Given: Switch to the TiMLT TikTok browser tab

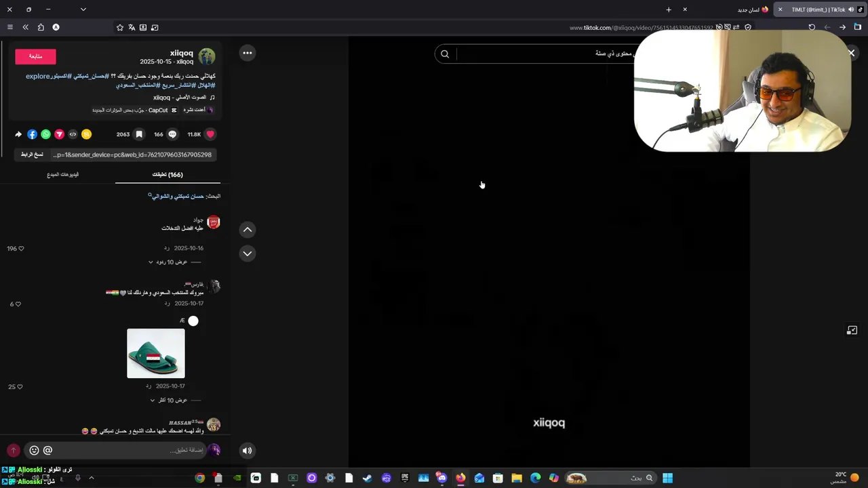Looking at the screenshot, I should 822,9.
